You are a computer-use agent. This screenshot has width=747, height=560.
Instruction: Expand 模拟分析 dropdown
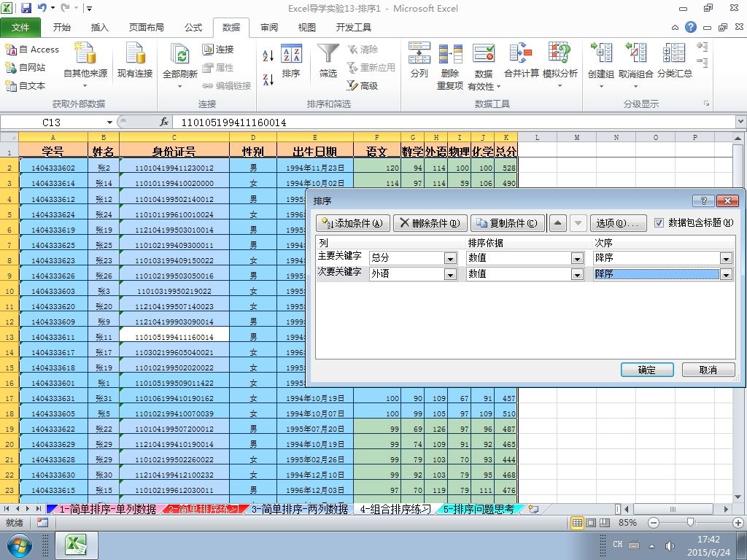click(560, 86)
